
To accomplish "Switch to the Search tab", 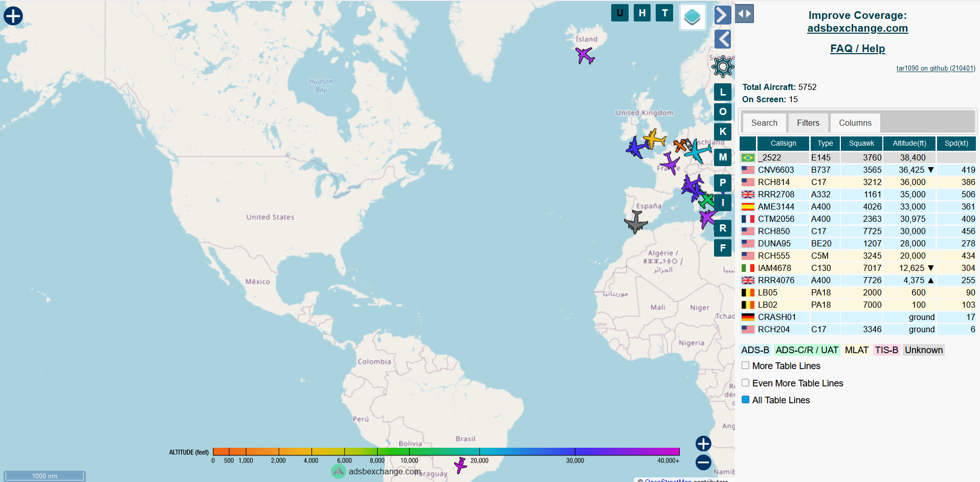I will click(x=764, y=123).
